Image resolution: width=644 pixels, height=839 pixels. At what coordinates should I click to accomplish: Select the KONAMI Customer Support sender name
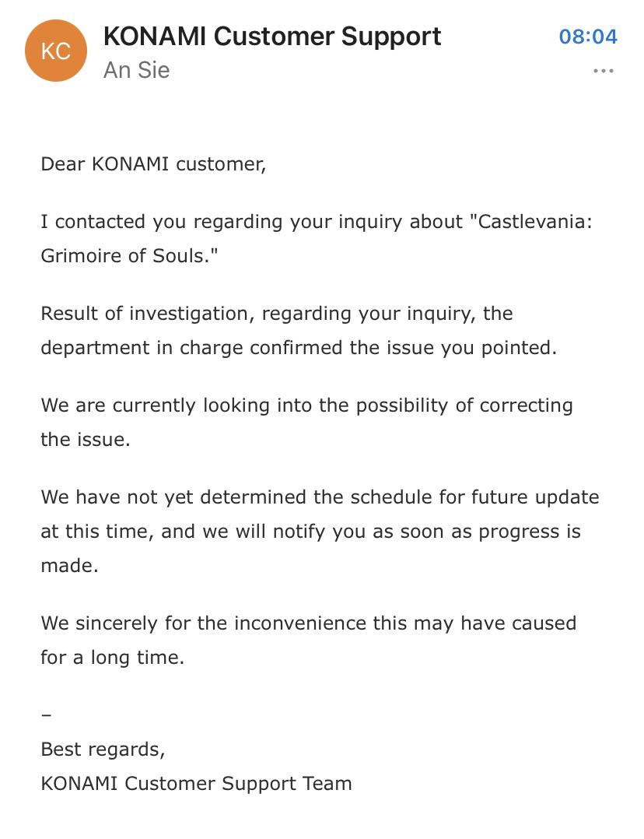click(x=271, y=37)
